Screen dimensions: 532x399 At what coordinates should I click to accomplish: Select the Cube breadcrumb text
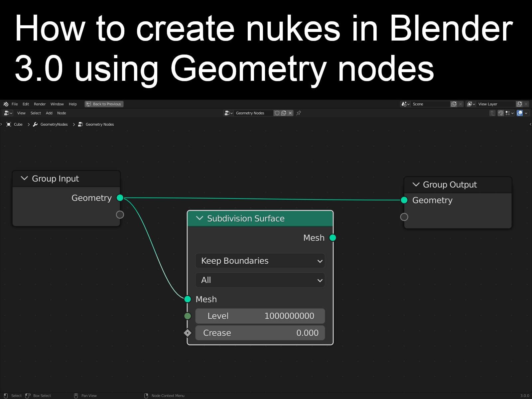coord(18,124)
